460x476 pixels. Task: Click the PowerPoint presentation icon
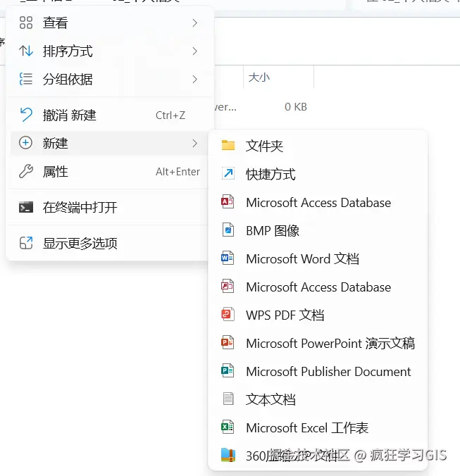pos(228,343)
